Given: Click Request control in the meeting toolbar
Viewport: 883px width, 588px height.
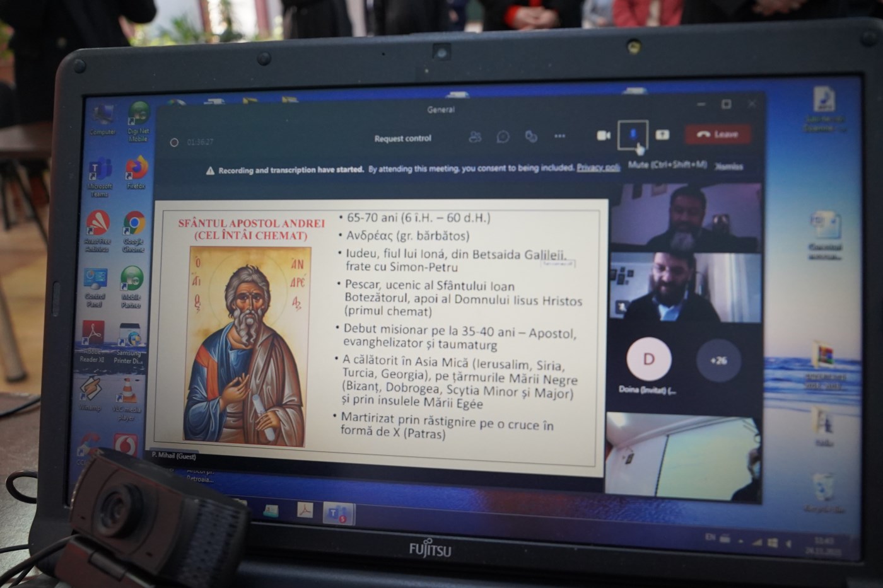Looking at the screenshot, I should coord(403,139).
